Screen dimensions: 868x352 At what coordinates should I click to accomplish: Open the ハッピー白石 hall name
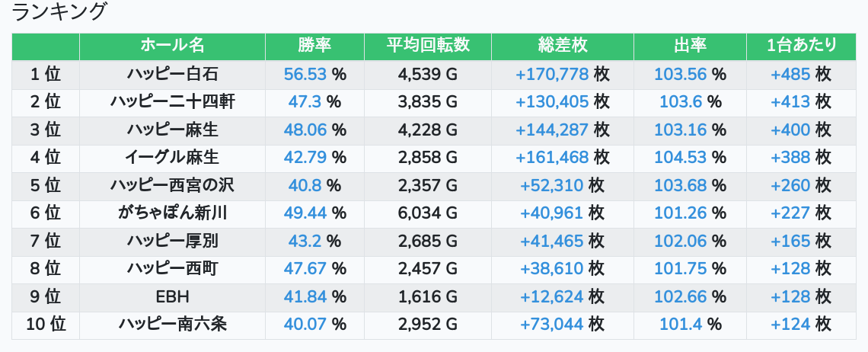172,75
